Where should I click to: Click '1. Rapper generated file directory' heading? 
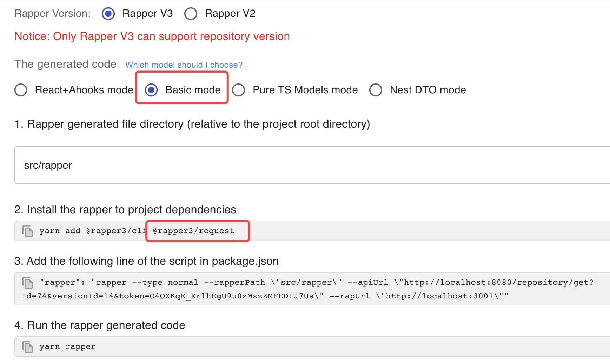(192, 124)
